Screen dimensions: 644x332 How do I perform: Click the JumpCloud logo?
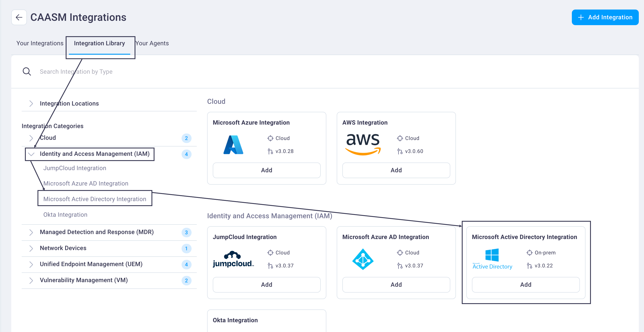[x=233, y=259]
